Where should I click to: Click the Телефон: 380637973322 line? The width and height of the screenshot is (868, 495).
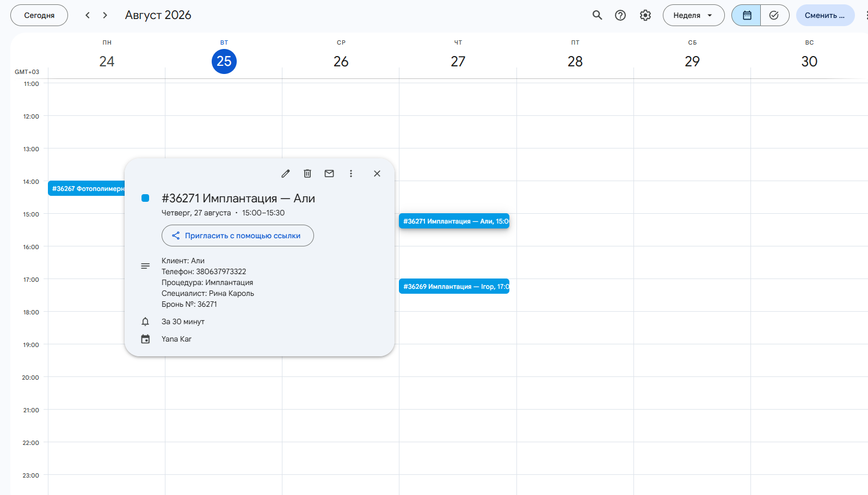click(204, 271)
